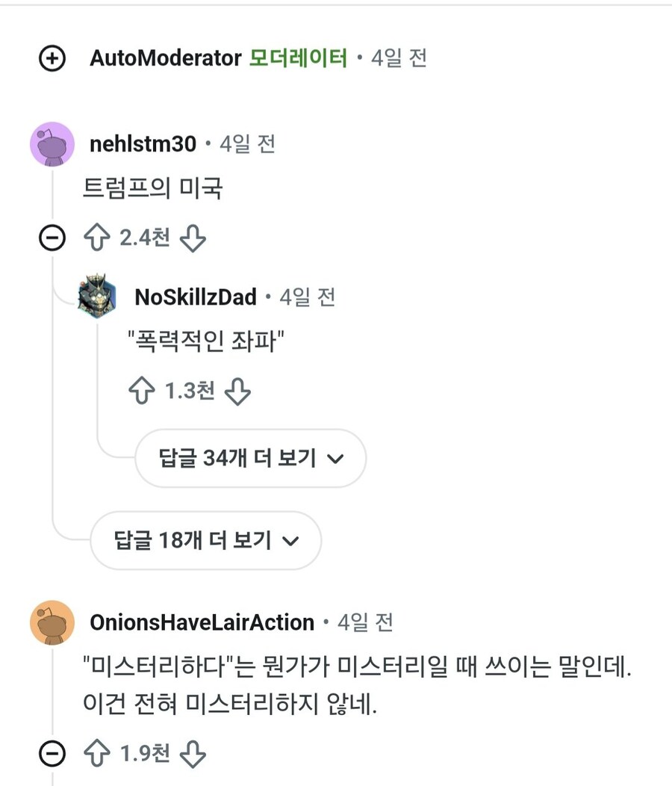Open NoSkillzDad's avatar image
This screenshot has height=786, width=672.
pos(97,297)
